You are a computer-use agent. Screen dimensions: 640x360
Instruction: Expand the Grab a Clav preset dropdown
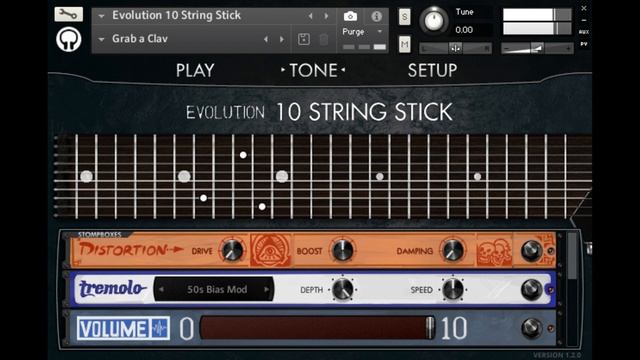coord(101,39)
